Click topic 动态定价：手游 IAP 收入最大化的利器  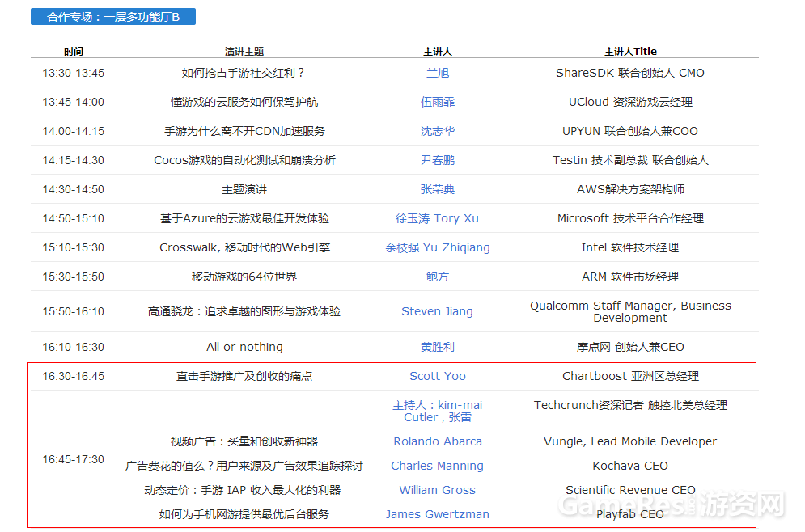tap(243, 490)
